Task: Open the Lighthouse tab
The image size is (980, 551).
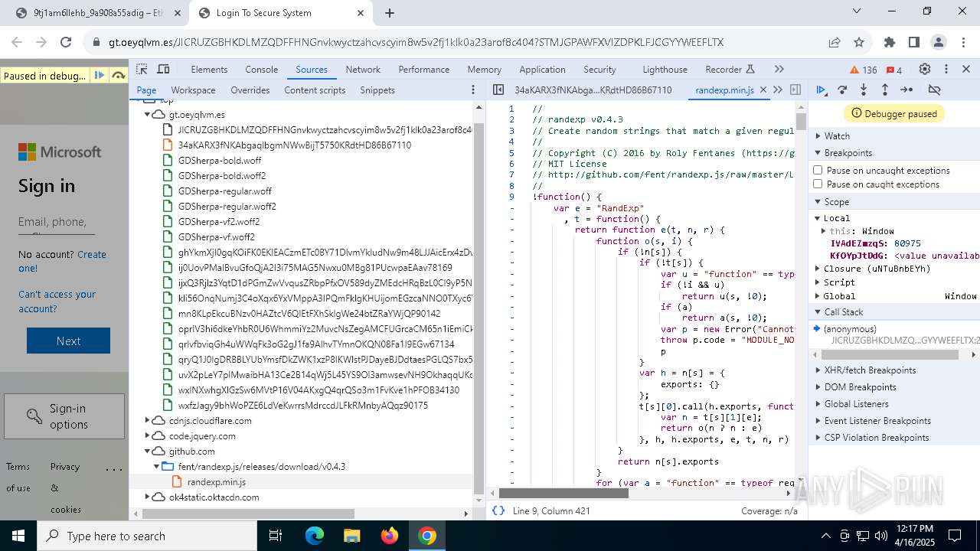Action: [665, 69]
